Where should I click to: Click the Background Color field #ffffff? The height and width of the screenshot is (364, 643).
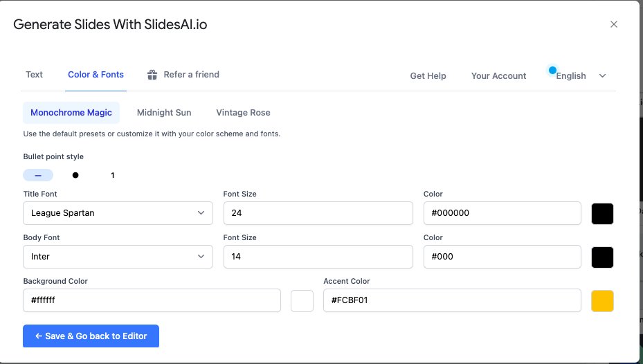coord(152,300)
